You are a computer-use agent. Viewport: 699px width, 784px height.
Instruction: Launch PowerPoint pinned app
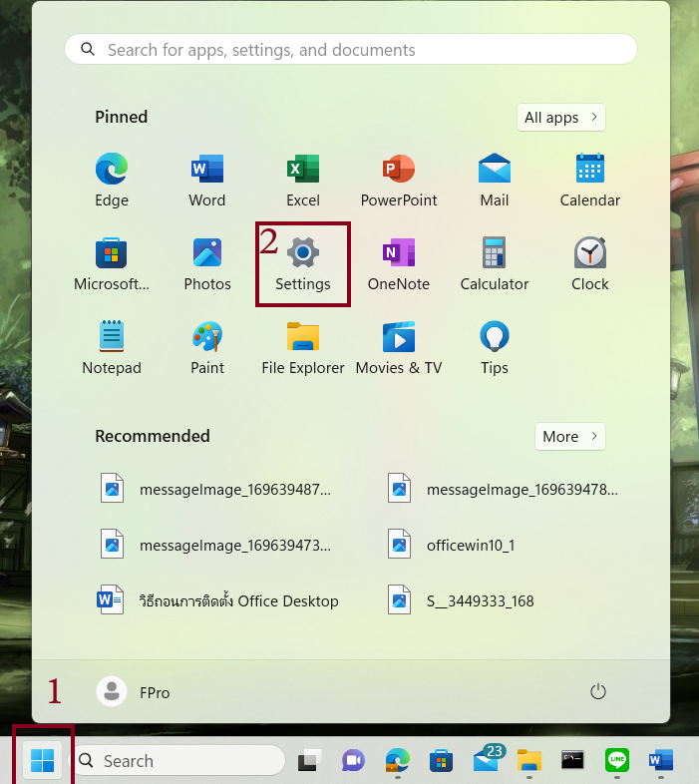(399, 181)
